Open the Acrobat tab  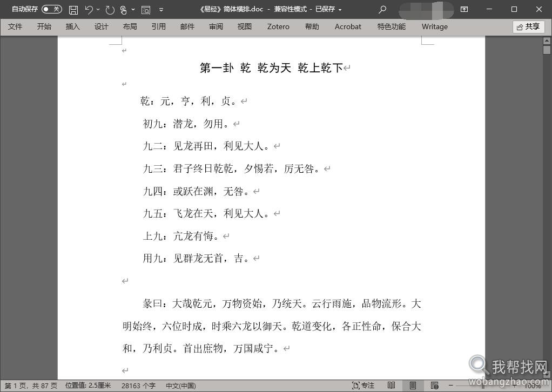pyautogui.click(x=348, y=27)
